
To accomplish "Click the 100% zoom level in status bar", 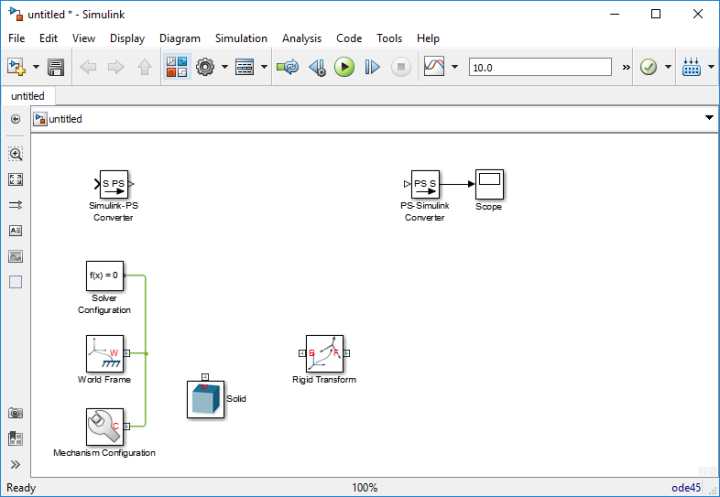I will 365,488.
